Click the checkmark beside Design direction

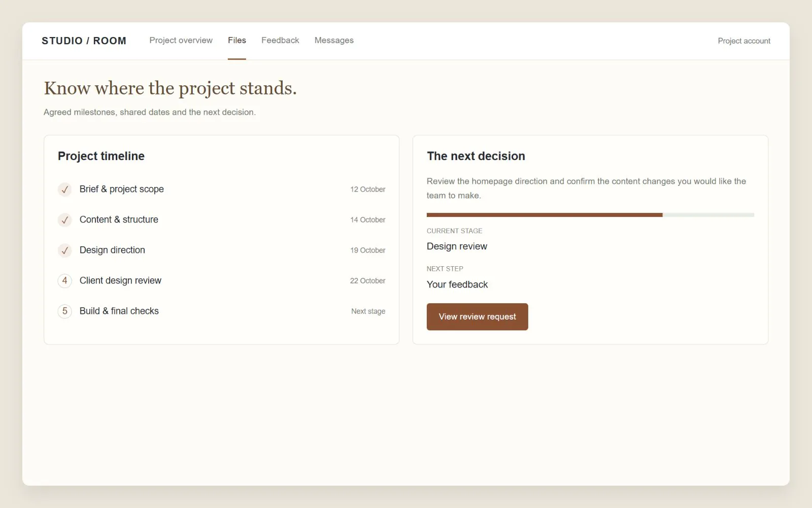[x=64, y=250]
